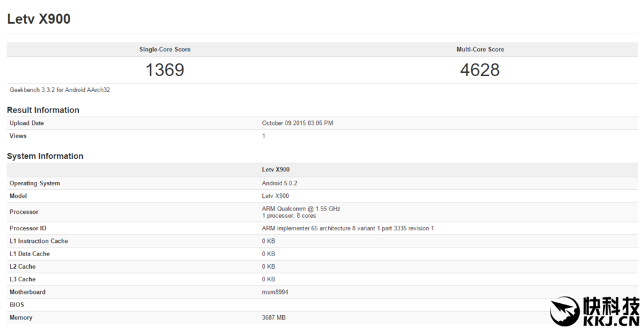
Task: Click the 'L3 Cache' label
Action: click(x=23, y=279)
